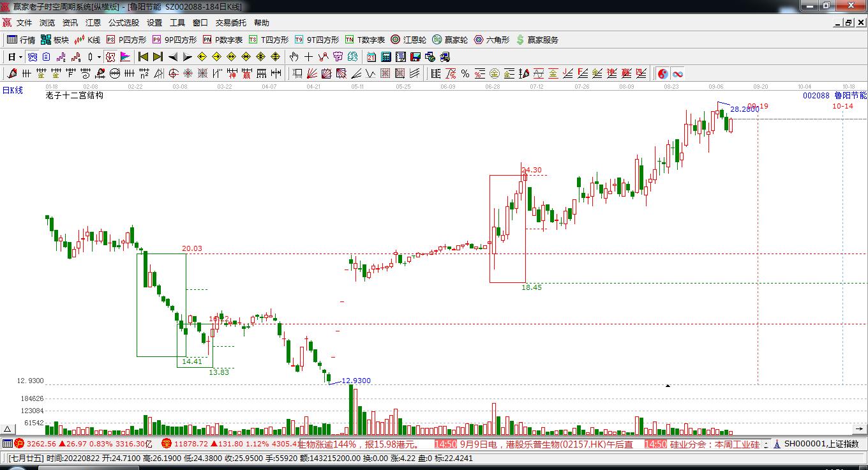Open the 文件 menu
Image resolution: width=868 pixels, height=470 pixels.
24,22
